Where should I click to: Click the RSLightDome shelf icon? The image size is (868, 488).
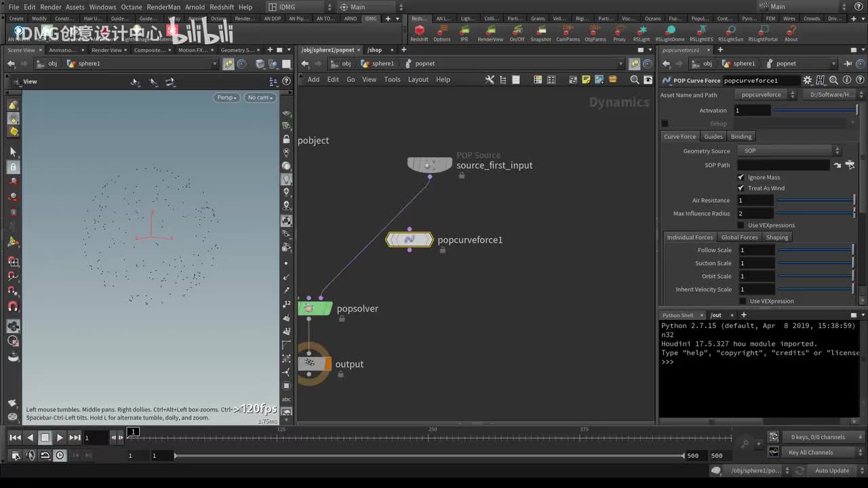(670, 31)
